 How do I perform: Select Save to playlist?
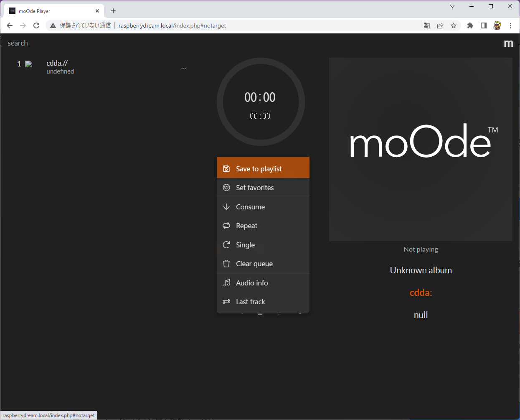263,168
